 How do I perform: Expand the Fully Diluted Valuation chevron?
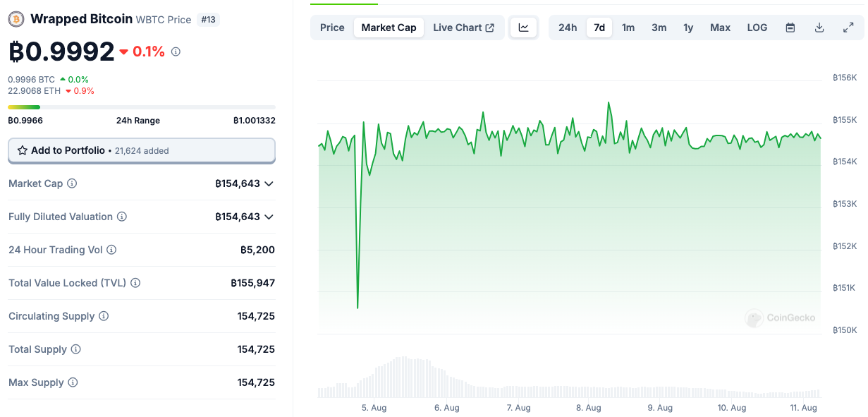tap(269, 217)
